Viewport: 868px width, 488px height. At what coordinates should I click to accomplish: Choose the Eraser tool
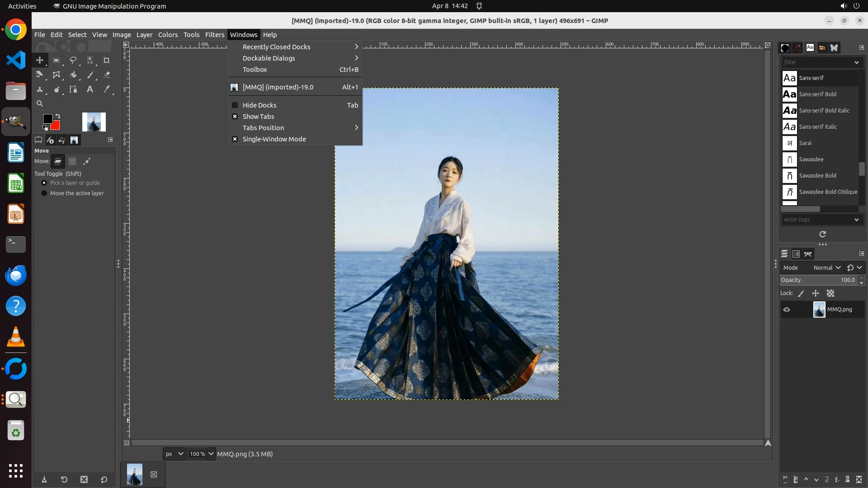coord(107,75)
